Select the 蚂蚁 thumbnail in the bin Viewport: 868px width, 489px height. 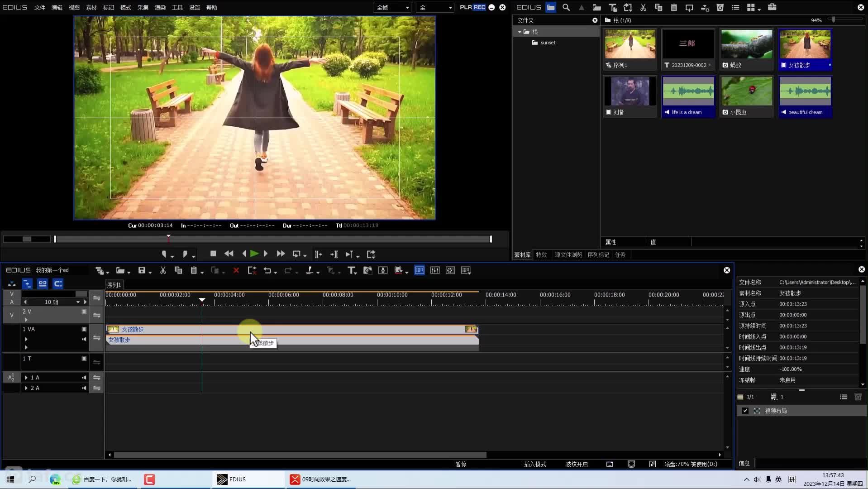pos(747,49)
